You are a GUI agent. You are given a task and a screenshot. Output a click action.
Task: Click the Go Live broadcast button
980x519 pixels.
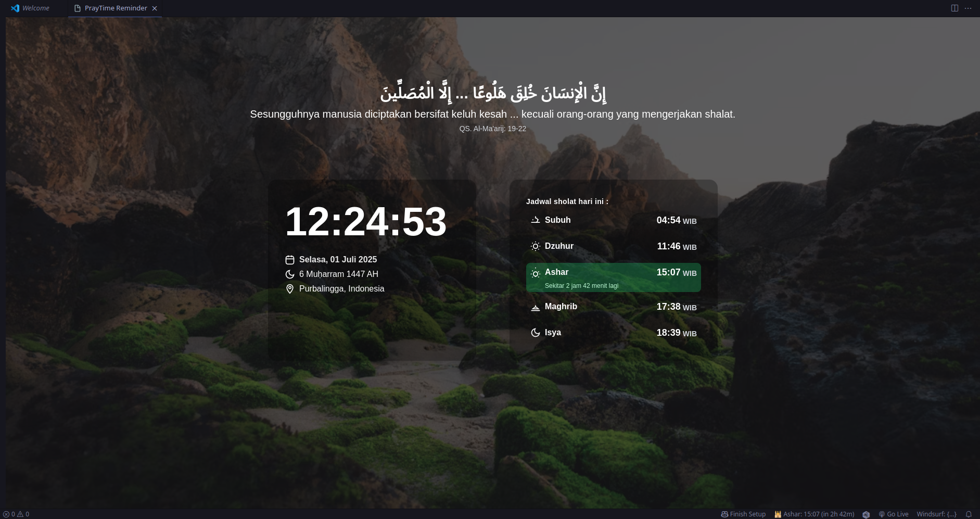(x=894, y=514)
